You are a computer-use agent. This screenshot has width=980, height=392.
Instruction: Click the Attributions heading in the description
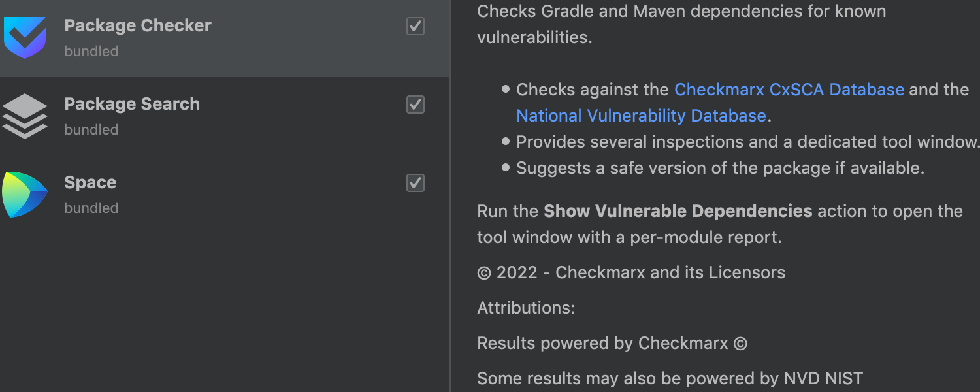pyautogui.click(x=526, y=308)
